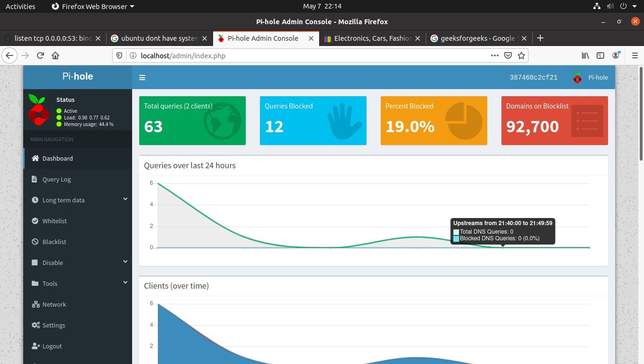This screenshot has width=644, height=364.
Task: Open a new tab with plus button
Action: pyautogui.click(x=540, y=38)
